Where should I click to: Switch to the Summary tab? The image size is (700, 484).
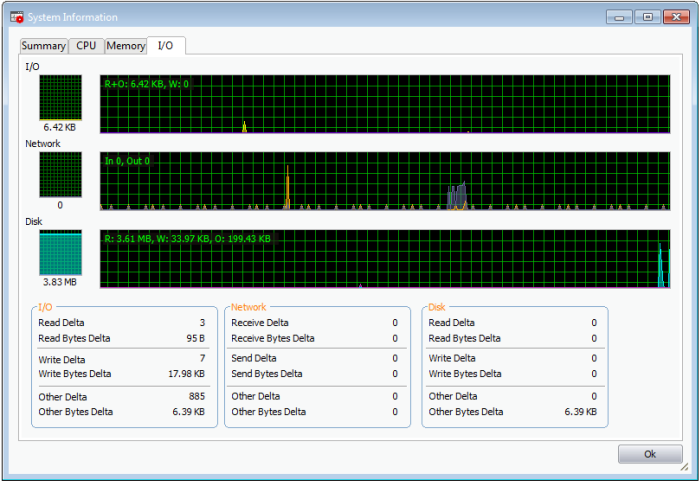coord(44,46)
